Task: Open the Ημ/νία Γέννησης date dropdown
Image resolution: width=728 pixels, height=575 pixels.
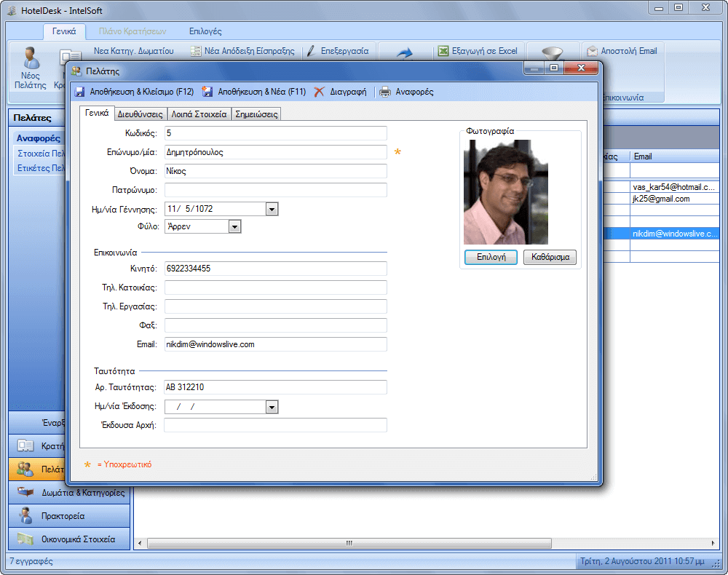Action: tap(272, 209)
